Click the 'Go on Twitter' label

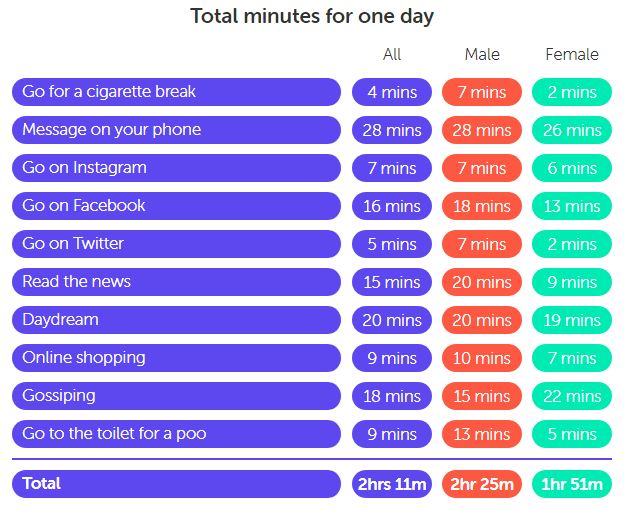point(176,244)
